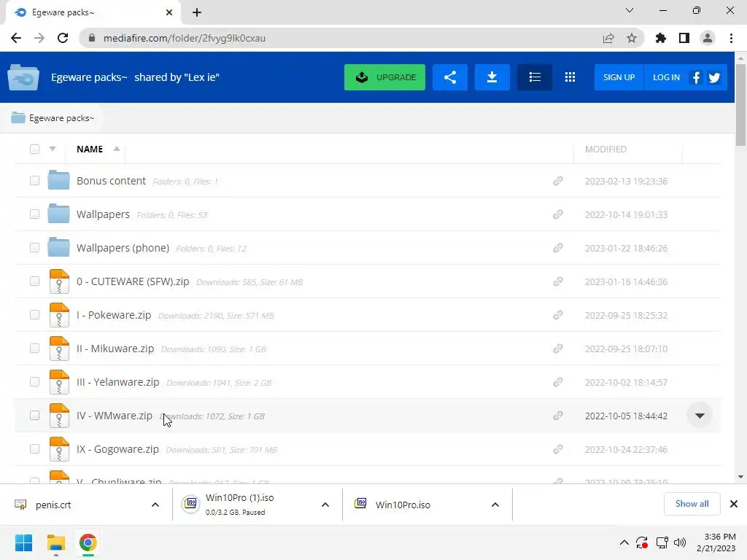Click the Twitter login icon
The height and width of the screenshot is (560, 747).
coord(713,77)
